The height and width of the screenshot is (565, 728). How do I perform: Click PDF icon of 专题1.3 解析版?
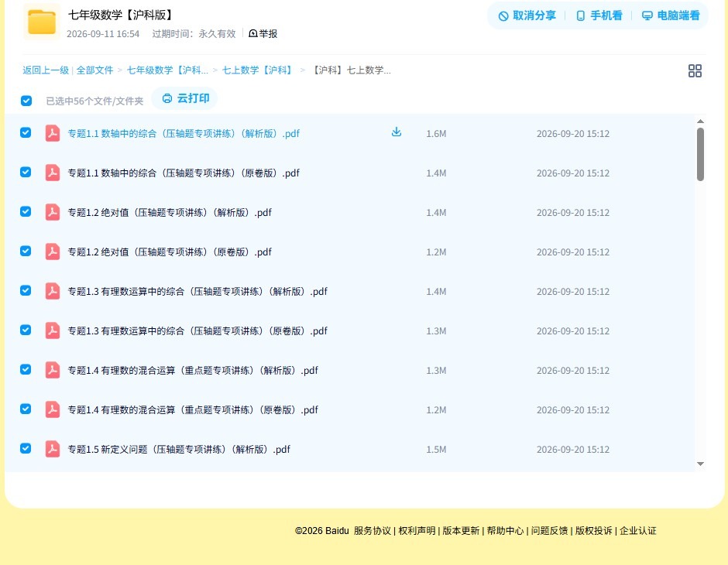click(53, 291)
